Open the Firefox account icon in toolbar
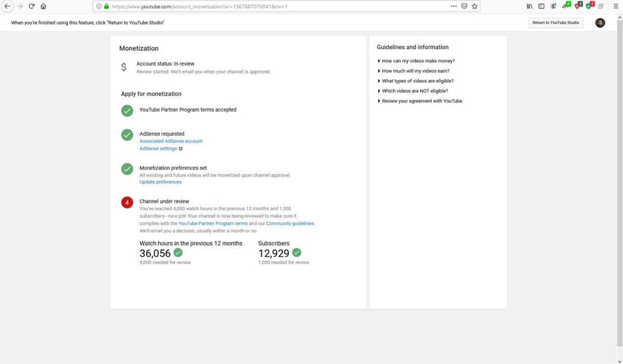This screenshot has height=364, width=623. coord(553,7)
